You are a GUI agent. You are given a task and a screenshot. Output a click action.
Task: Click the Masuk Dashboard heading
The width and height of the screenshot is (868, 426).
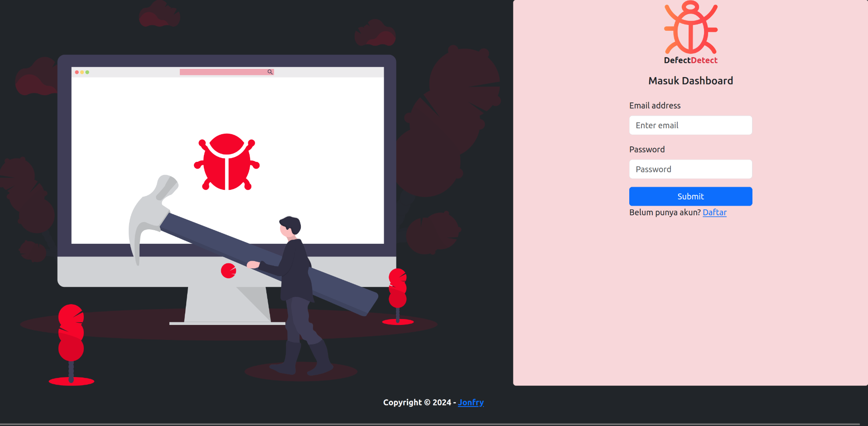(x=690, y=81)
